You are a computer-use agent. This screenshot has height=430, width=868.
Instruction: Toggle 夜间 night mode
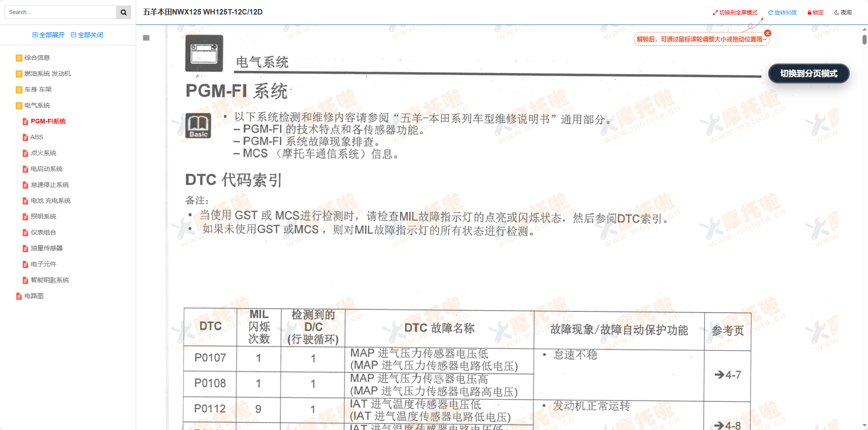coord(843,13)
